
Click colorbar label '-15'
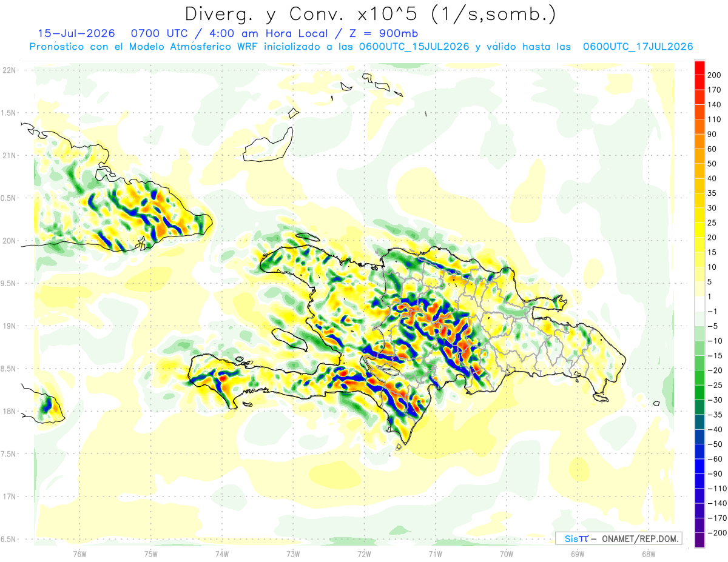pyautogui.click(x=715, y=355)
